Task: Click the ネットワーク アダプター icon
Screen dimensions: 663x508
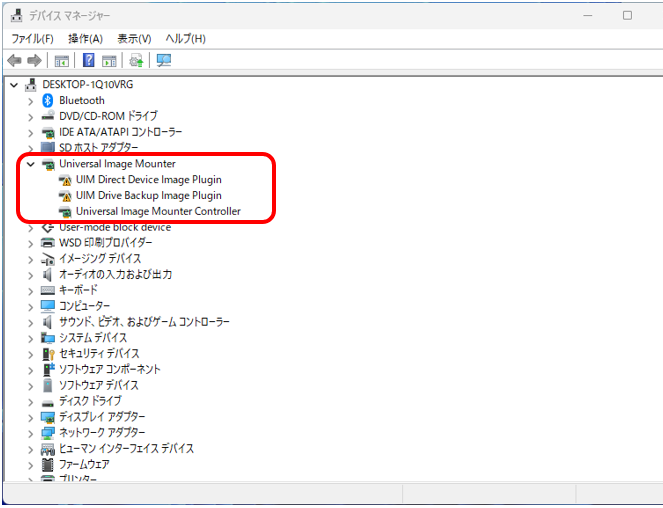Action: coord(48,433)
